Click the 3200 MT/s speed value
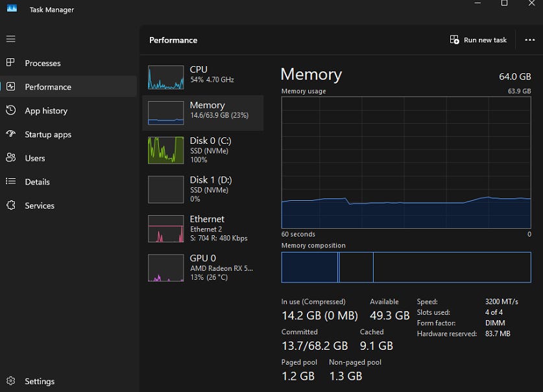This screenshot has height=392, width=543. coord(501,302)
